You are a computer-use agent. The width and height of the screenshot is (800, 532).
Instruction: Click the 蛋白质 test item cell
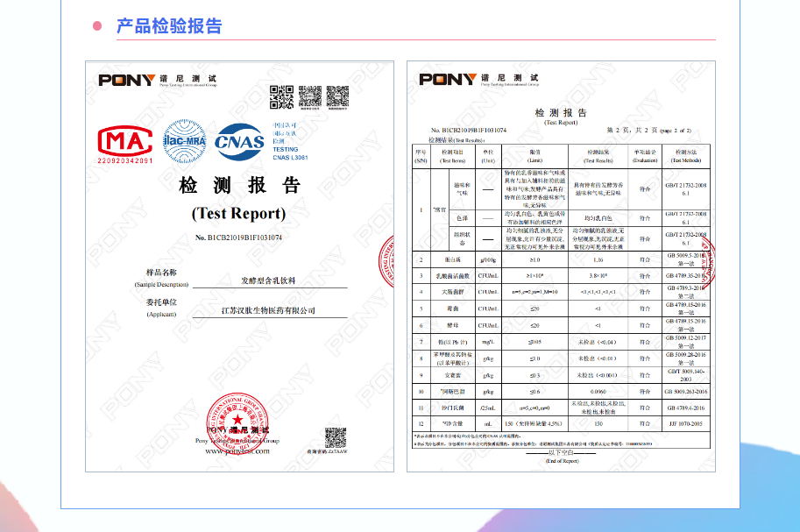pos(452,260)
